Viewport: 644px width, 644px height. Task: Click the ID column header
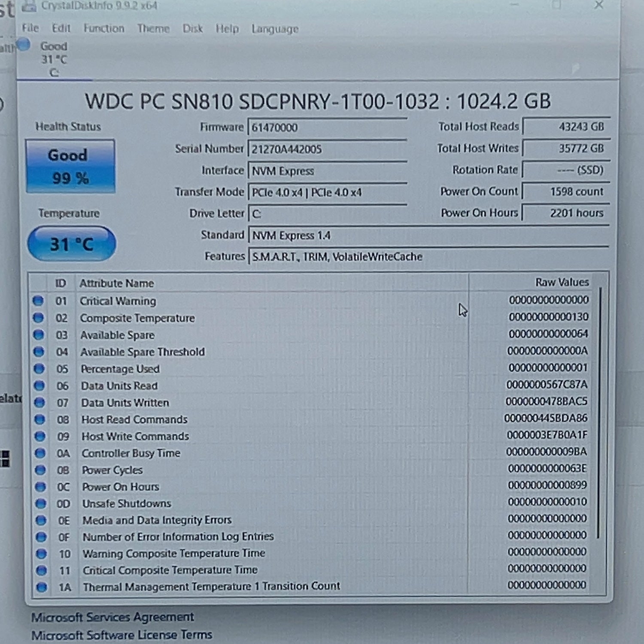click(61, 283)
